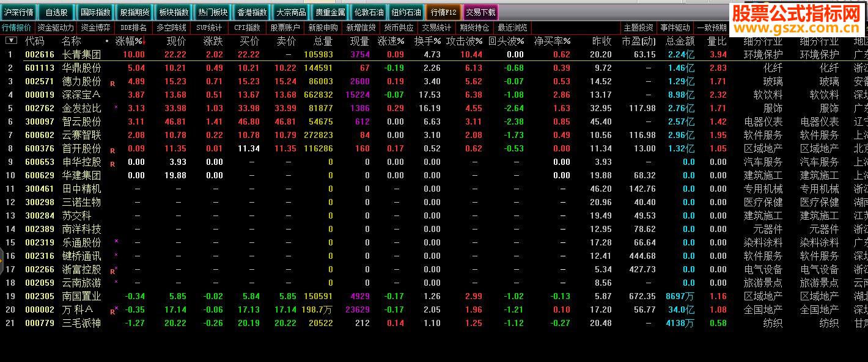
Task: Open 股指期货 futures view
Action: tap(134, 12)
